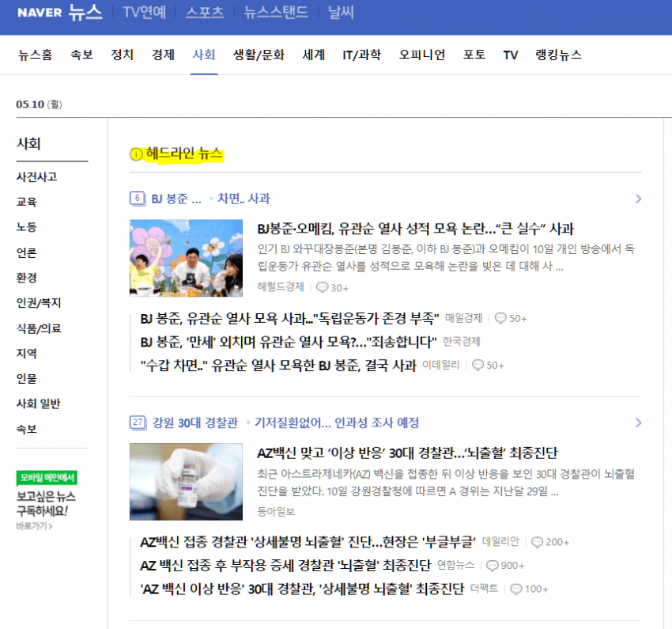Open 기저질환없어... 인과성 조사 예정 topic link
672x629 pixels.
click(x=337, y=422)
